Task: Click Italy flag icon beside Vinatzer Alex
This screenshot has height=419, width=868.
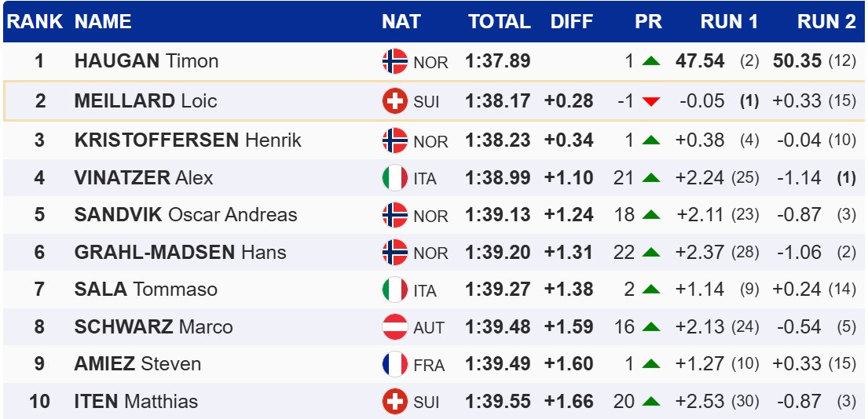Action: 394,178
